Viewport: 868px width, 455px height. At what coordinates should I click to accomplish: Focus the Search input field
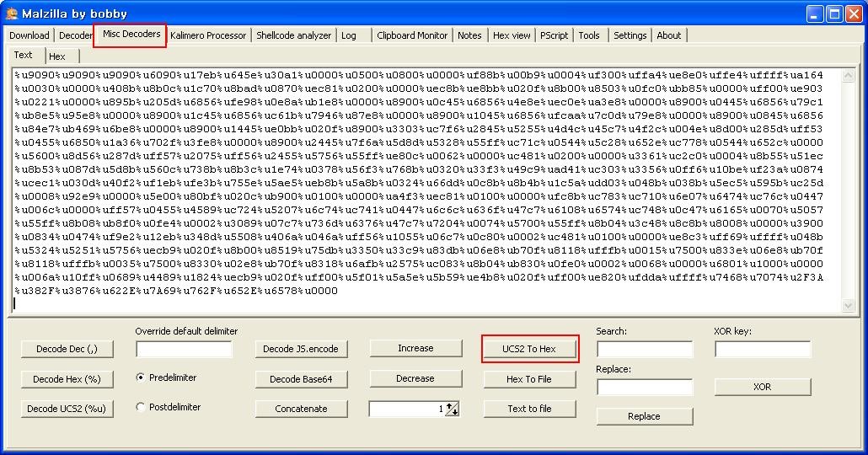click(645, 350)
